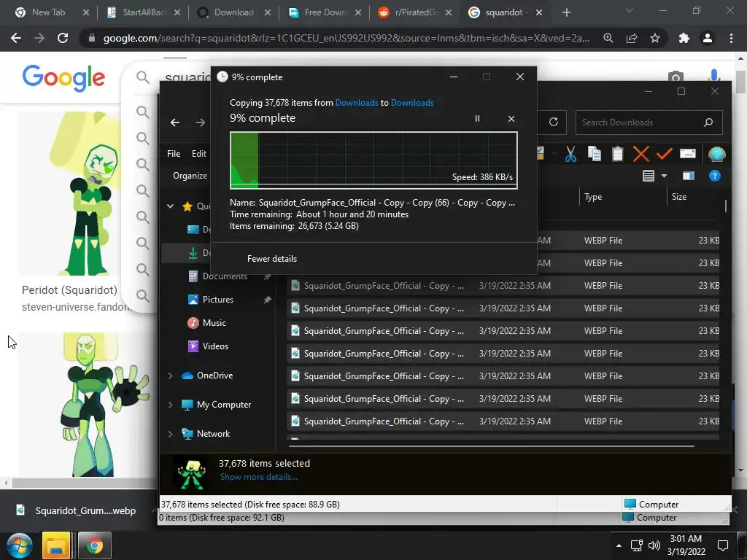Open the Windows Start button
The image size is (747, 560).
[18, 545]
